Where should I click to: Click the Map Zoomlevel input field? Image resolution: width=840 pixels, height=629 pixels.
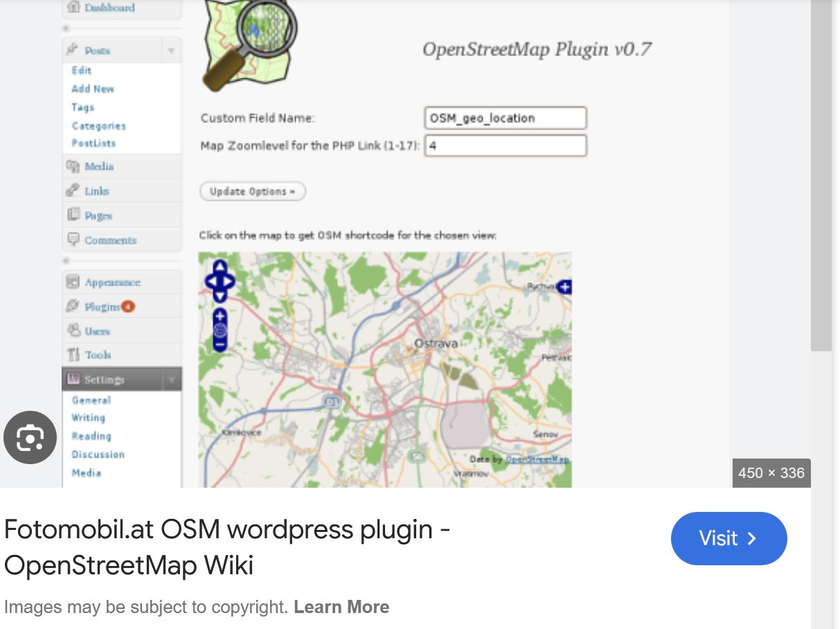pos(506,145)
